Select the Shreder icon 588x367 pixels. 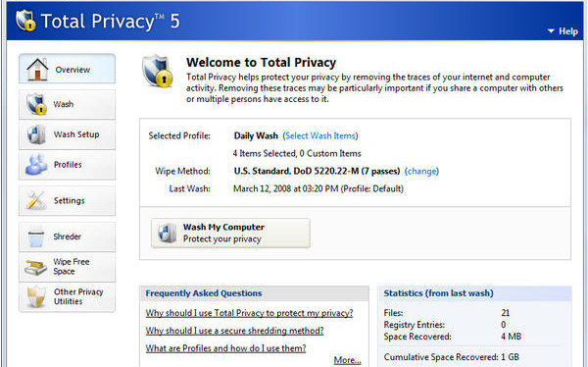36,236
